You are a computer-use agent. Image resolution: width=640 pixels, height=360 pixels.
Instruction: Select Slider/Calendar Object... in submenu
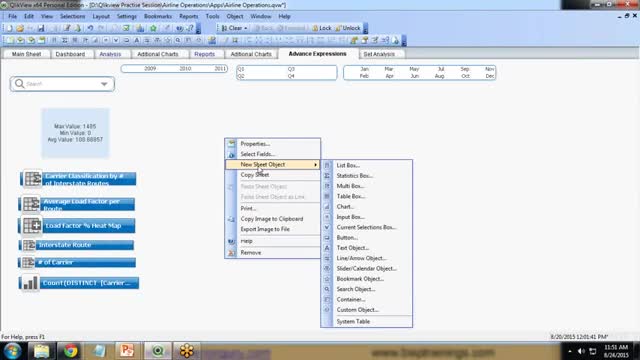coord(367,269)
